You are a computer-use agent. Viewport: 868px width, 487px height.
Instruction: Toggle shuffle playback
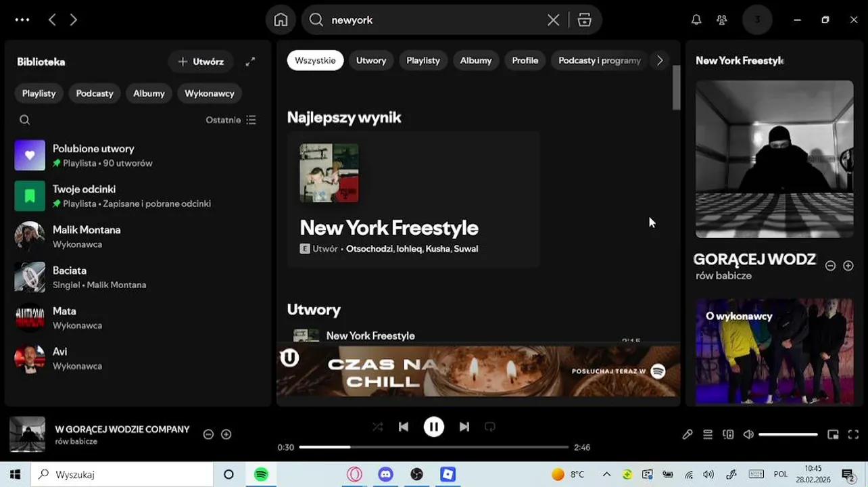(378, 427)
